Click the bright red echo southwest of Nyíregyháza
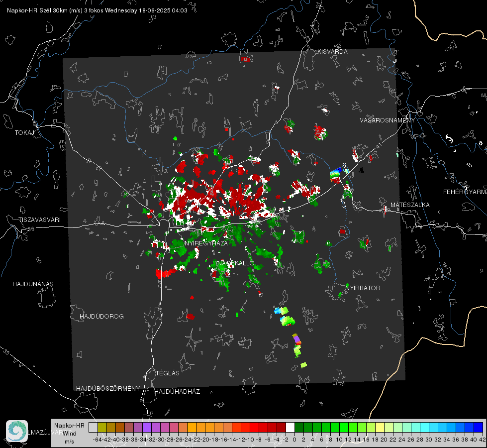The image size is (487, 448). tap(164, 274)
